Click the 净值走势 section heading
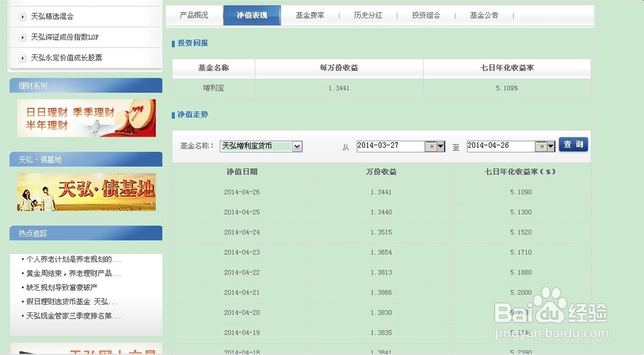 [193, 114]
